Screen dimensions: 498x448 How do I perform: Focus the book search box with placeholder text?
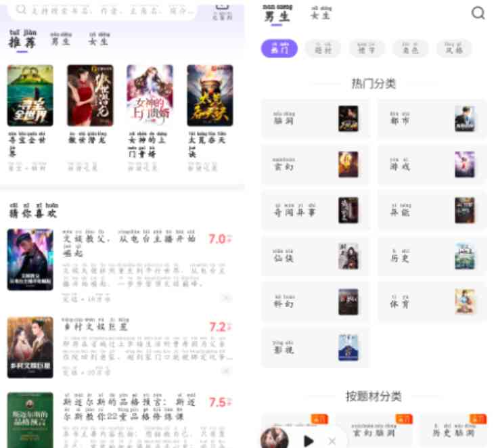coord(104,11)
